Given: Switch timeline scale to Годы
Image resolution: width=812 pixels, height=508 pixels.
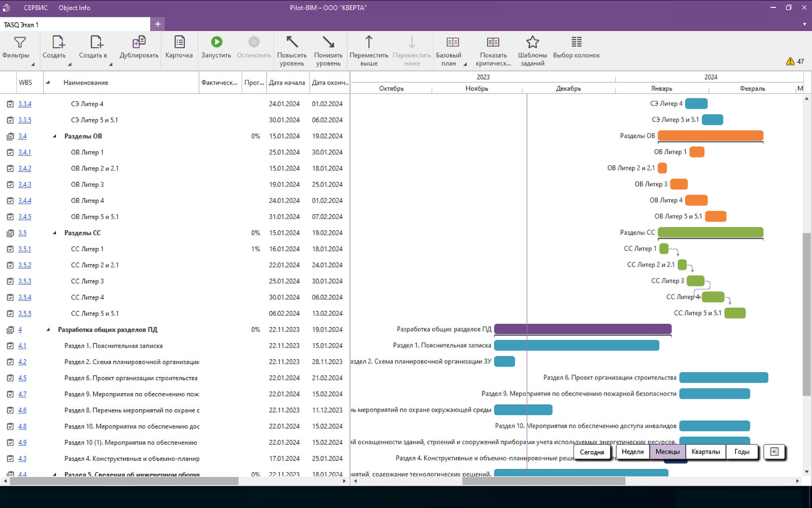Looking at the screenshot, I should (x=742, y=452).
